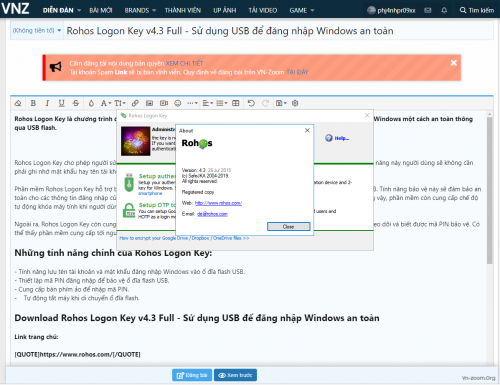Open the UP ẢNH menu item

225,10
